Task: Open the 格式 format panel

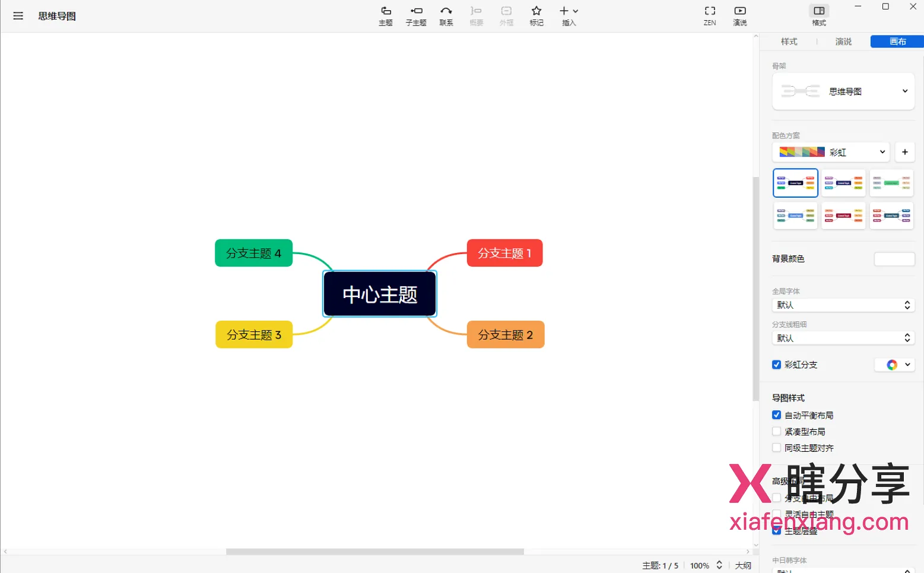Action: point(818,15)
